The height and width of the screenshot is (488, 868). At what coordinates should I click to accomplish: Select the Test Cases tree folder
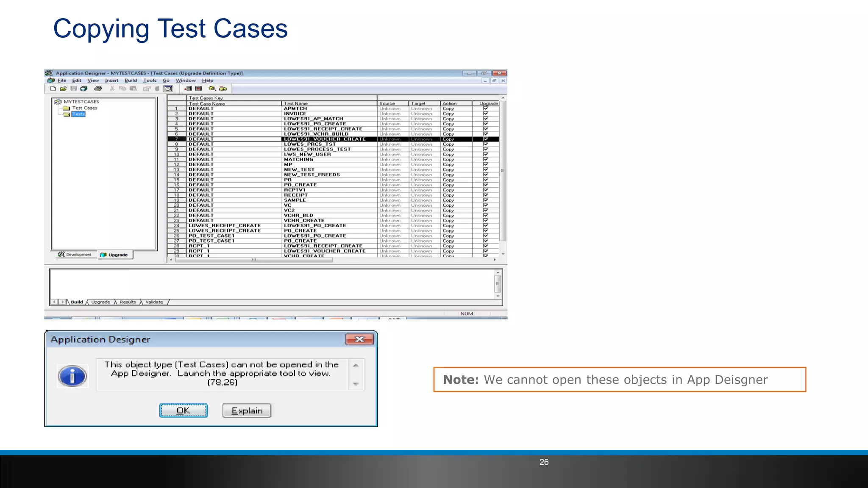coord(85,108)
